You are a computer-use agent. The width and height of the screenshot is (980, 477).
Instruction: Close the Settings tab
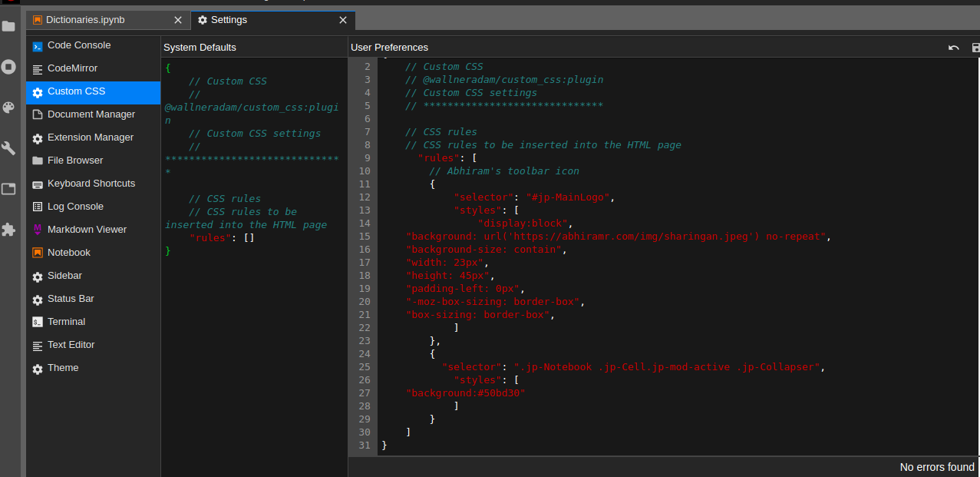pos(343,20)
